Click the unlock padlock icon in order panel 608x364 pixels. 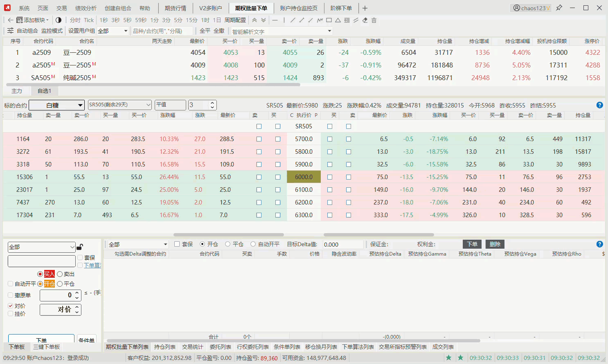click(80, 247)
